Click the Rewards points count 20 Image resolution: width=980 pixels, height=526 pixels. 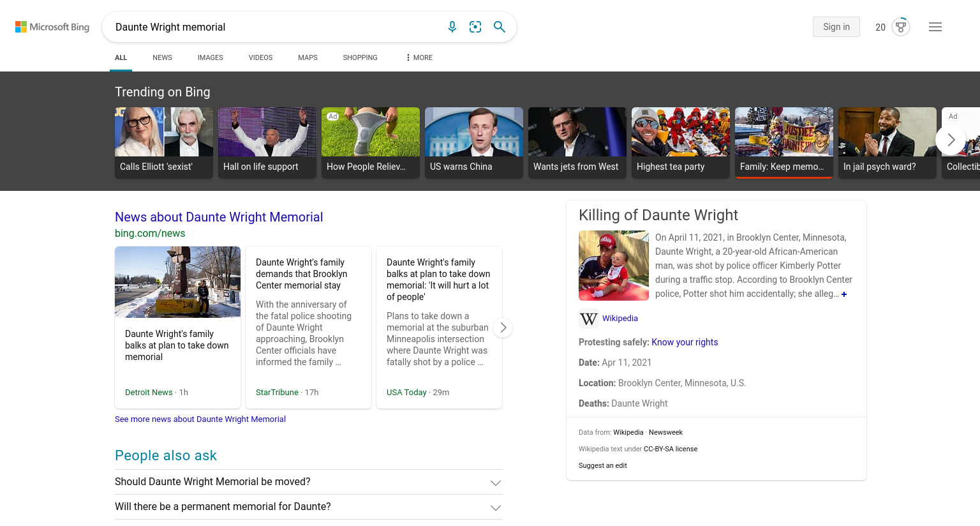[x=880, y=27]
